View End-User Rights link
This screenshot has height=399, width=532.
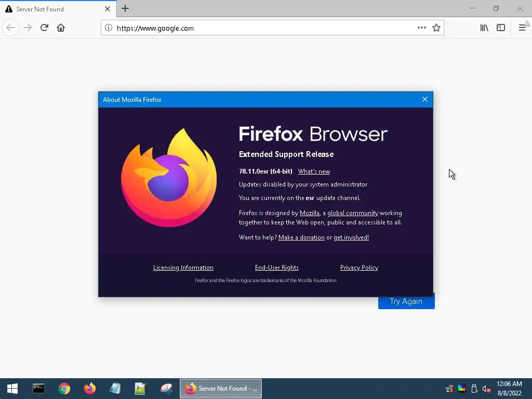277,268
